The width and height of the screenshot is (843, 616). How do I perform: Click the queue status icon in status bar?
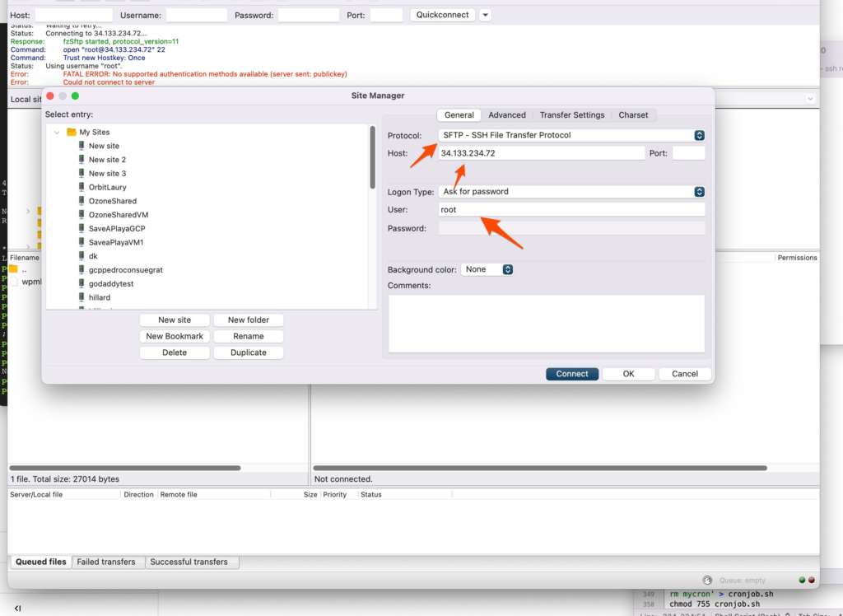tap(707, 580)
